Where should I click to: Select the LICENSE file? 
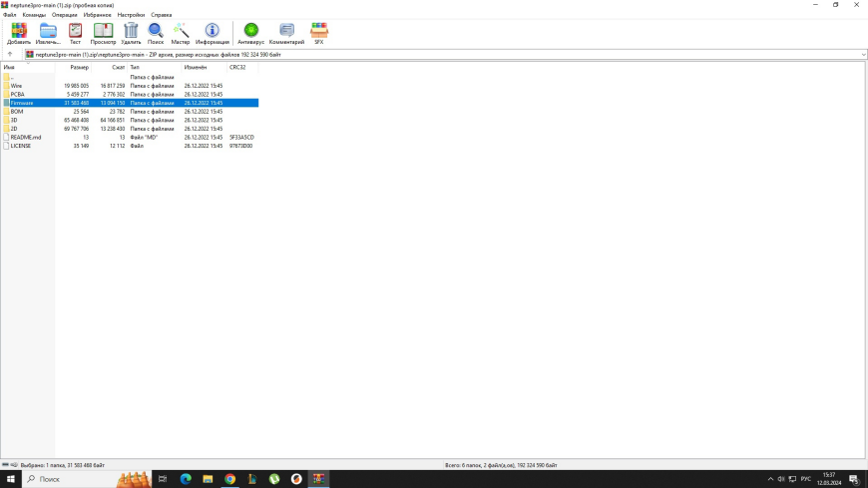coord(130,146)
